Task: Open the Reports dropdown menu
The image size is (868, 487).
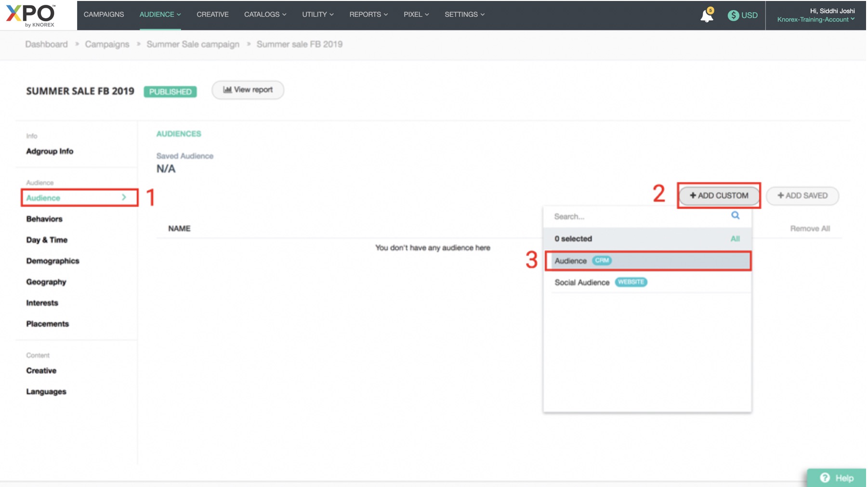Action: click(368, 14)
